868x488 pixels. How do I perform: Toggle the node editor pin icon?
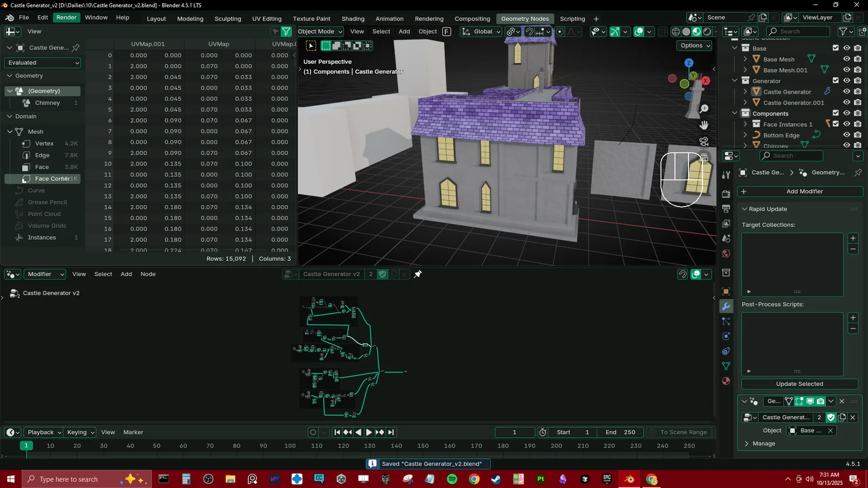coord(418,274)
